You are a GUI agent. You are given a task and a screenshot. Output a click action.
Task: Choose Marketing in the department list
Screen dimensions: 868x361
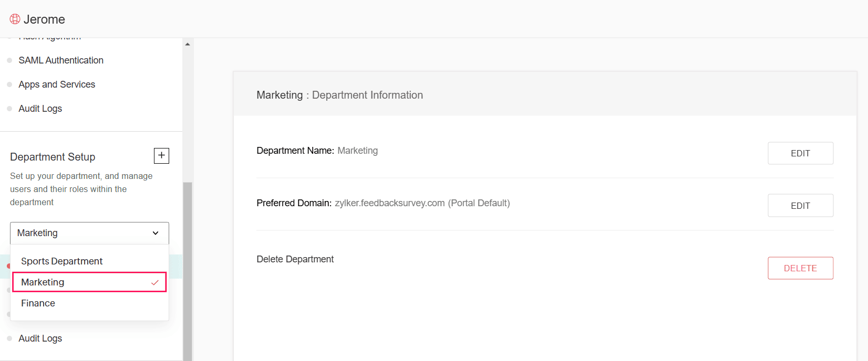[x=43, y=282]
